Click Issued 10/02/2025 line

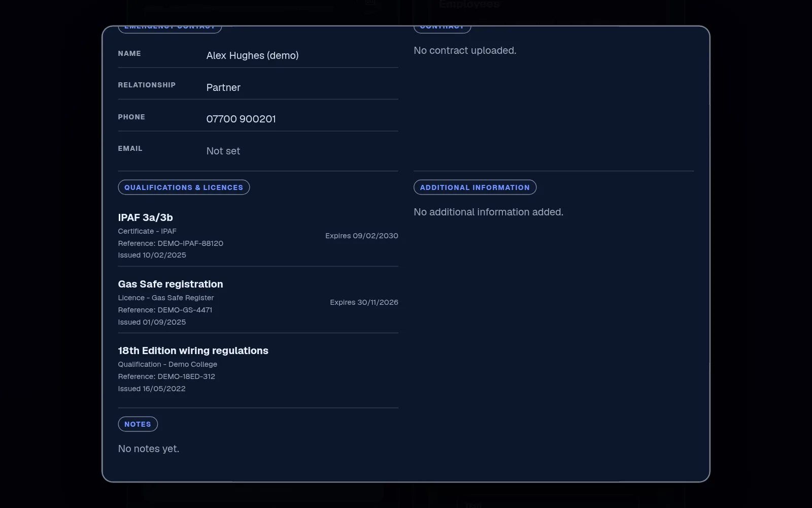click(152, 255)
